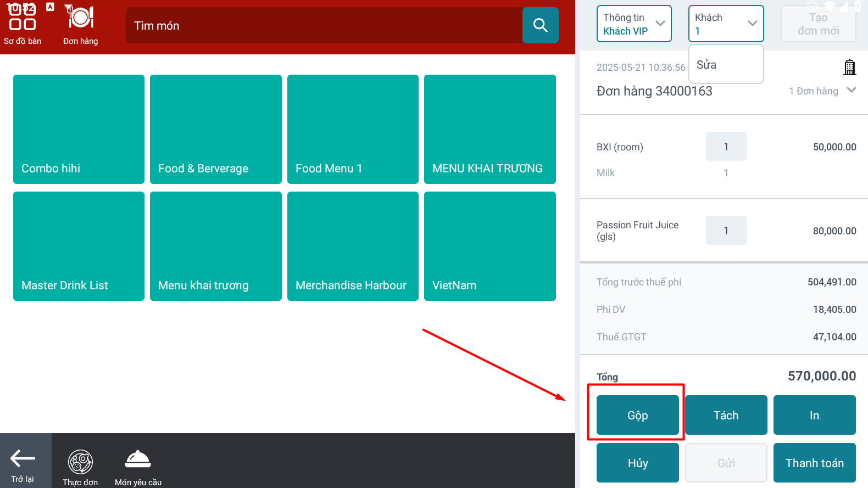Select Sửa from the dropdown menu
The height and width of the screenshot is (488, 868).
click(x=726, y=65)
